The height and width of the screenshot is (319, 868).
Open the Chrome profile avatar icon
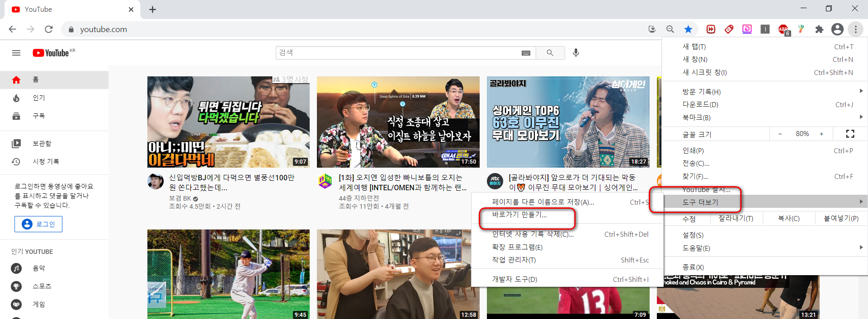837,29
